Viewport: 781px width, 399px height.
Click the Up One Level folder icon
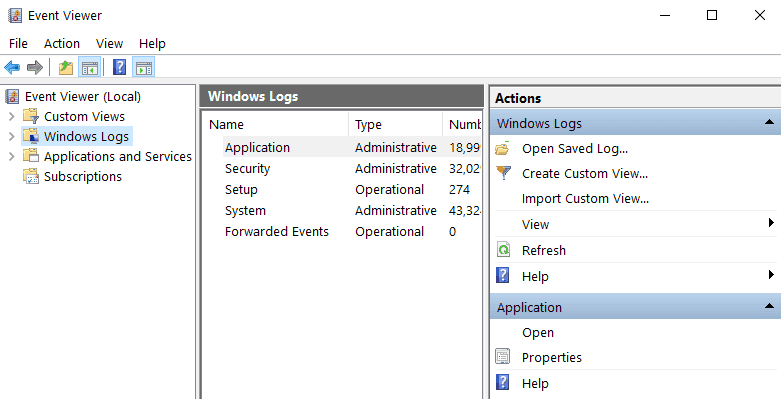[x=66, y=67]
